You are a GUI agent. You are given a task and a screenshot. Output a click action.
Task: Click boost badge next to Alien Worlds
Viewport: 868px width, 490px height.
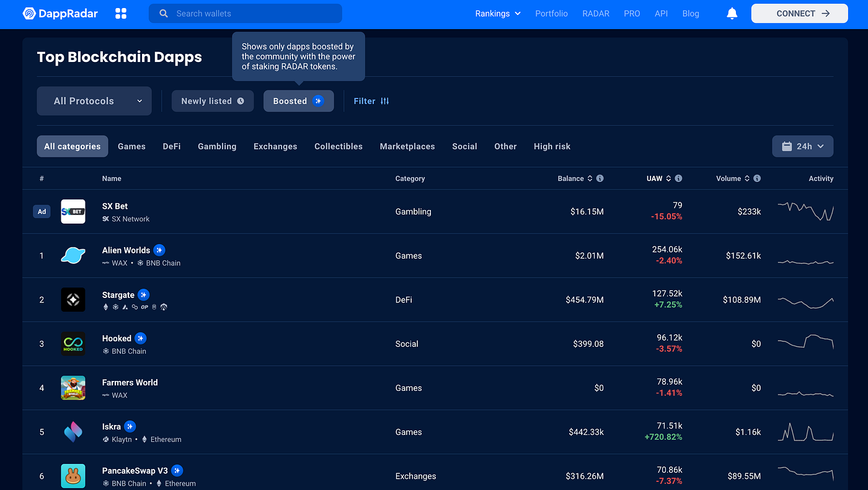(159, 250)
